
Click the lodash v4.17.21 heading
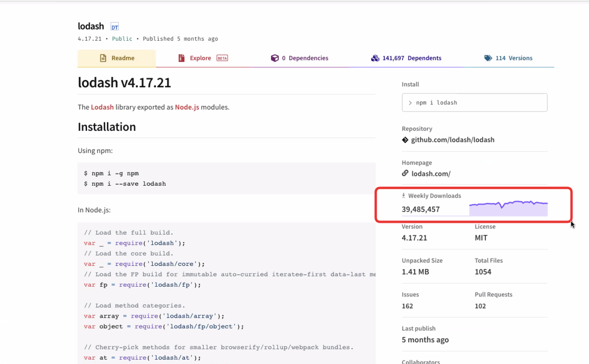point(124,83)
